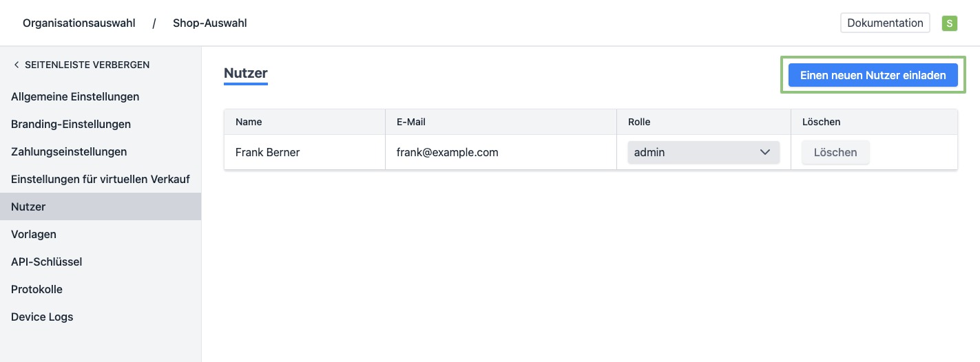The image size is (980, 362).
Task: Open Allgemeine Einstellungen in sidebar
Action: [75, 96]
